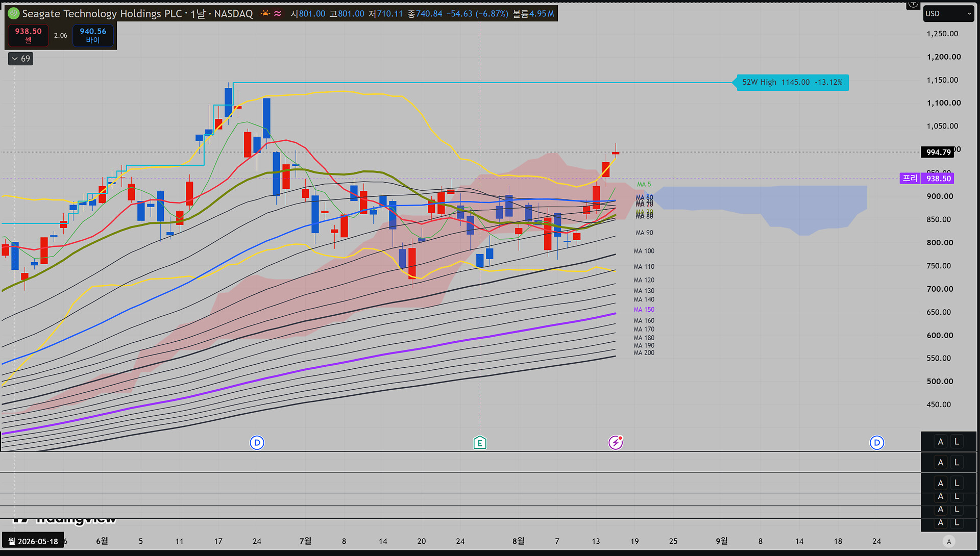Viewport: 980px width, 556px height.
Task: Click the pre-market 938.50 price label
Action: point(927,179)
